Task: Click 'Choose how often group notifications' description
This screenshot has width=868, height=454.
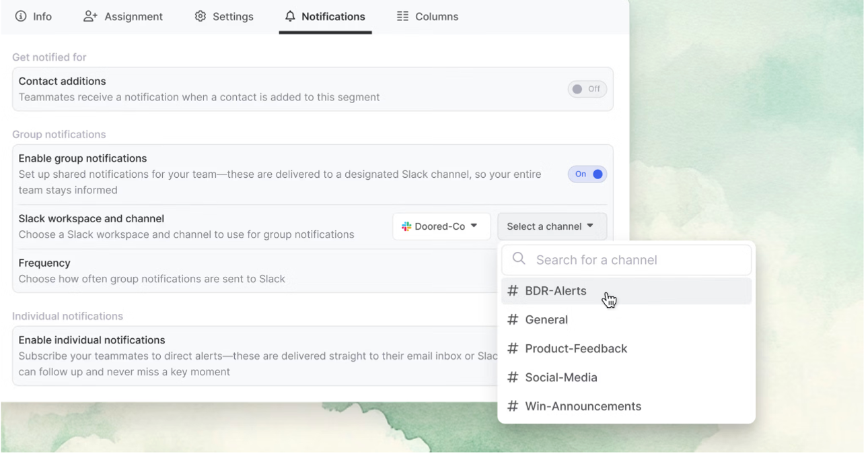Action: pyautogui.click(x=152, y=279)
